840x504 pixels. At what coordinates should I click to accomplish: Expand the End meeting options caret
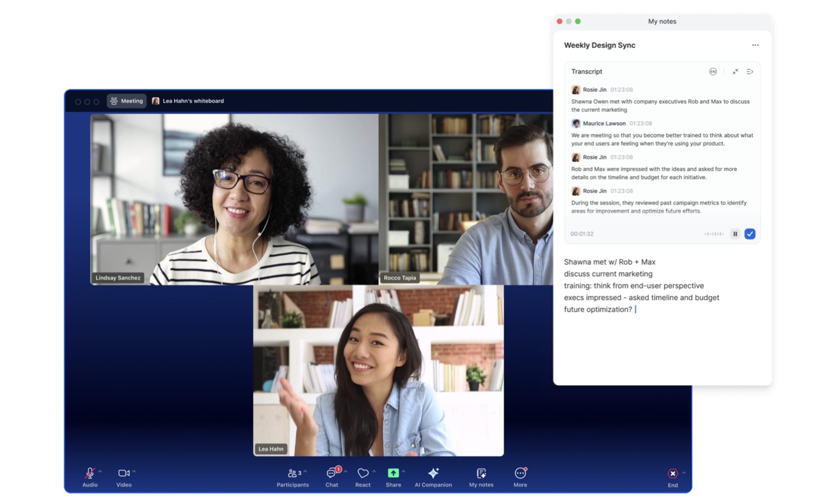(684, 473)
